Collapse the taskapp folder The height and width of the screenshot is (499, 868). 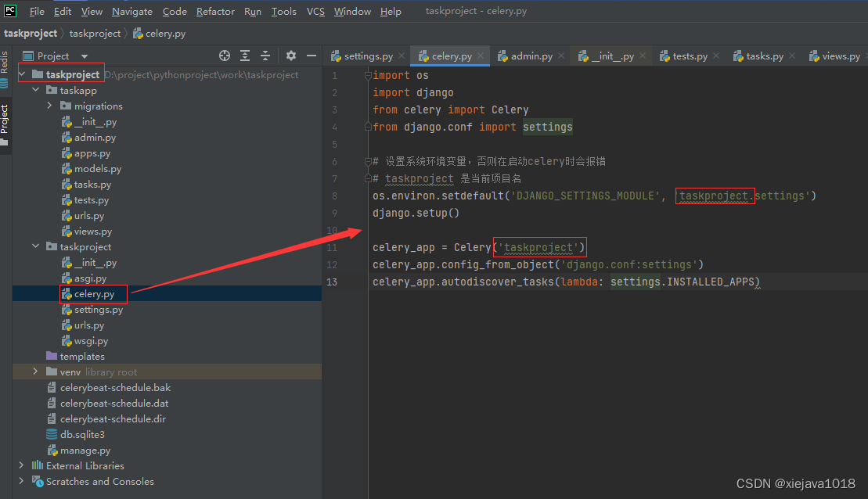(35, 90)
